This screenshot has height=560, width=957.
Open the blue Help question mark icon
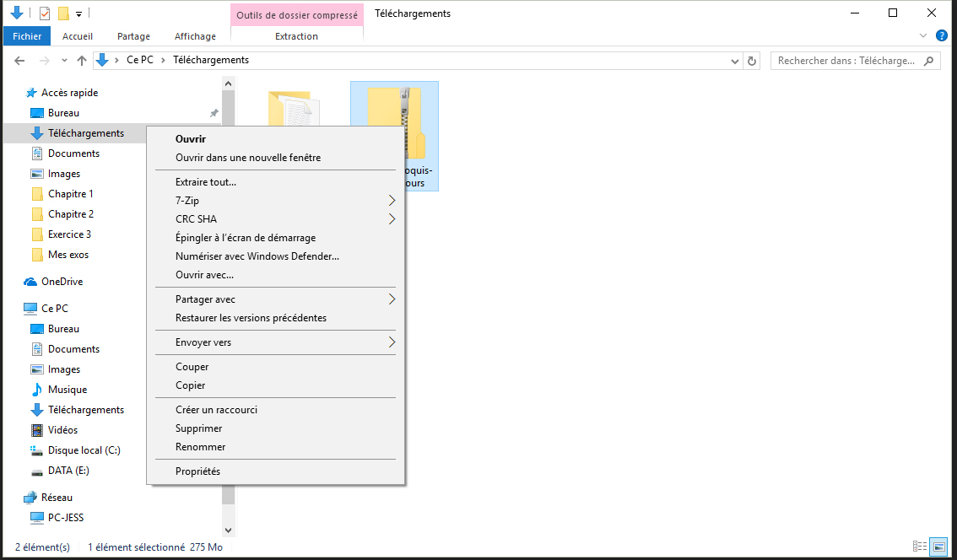942,35
